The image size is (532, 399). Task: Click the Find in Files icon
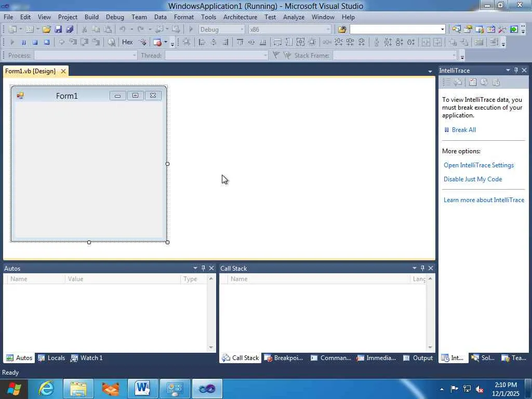[x=342, y=30]
